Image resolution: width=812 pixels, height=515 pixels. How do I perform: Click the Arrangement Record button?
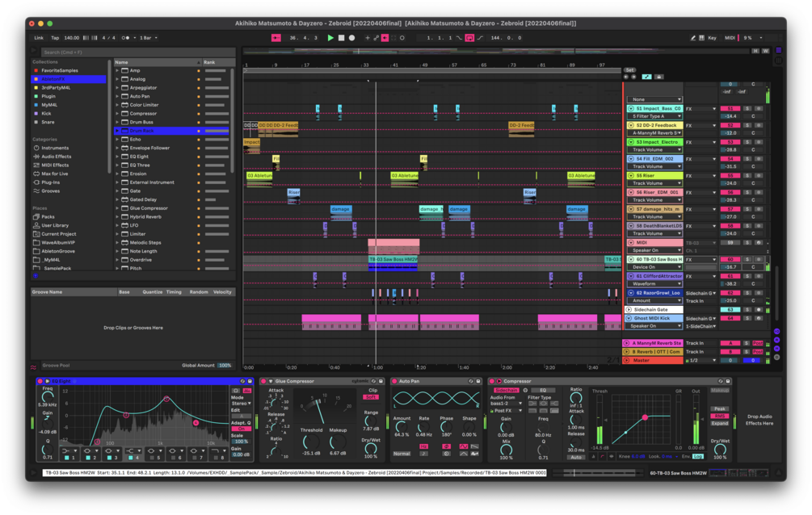tap(351, 38)
